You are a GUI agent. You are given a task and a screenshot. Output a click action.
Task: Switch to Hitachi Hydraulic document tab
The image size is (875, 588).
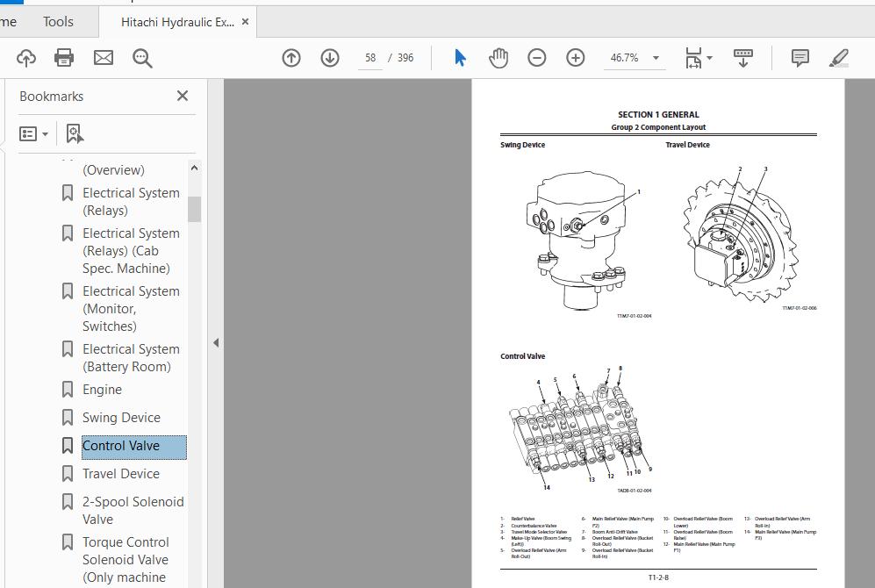(x=177, y=22)
